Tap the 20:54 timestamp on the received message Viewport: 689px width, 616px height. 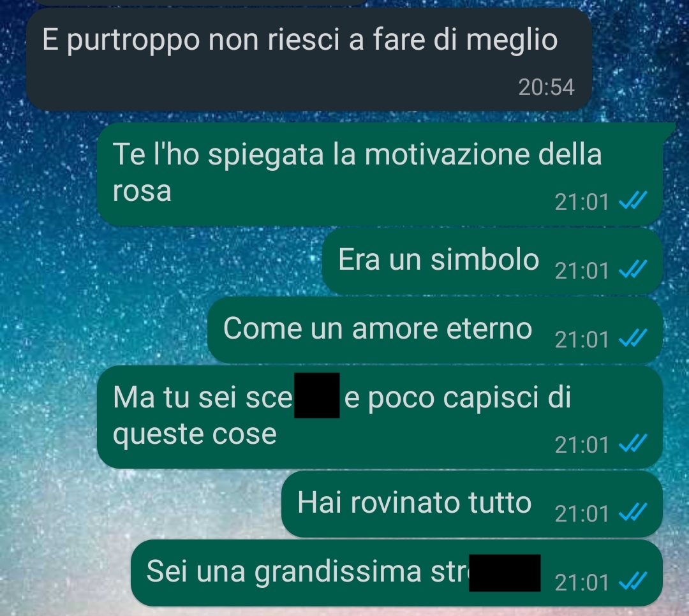click(x=546, y=87)
